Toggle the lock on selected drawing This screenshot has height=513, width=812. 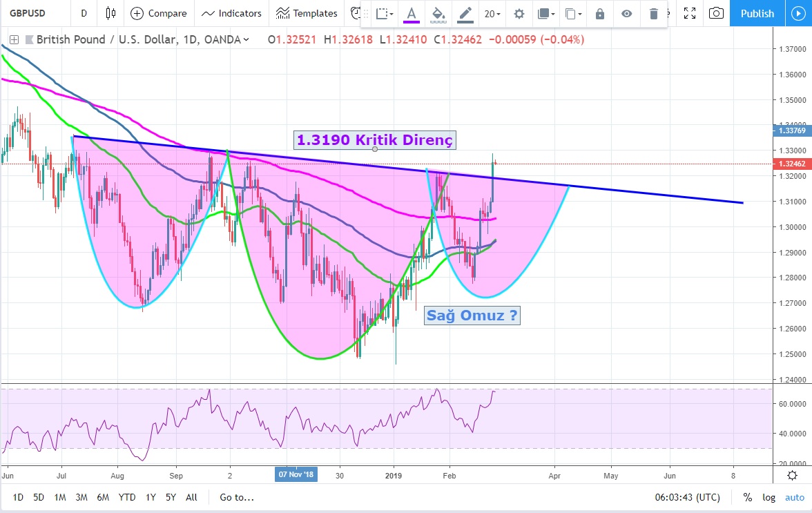(x=600, y=14)
